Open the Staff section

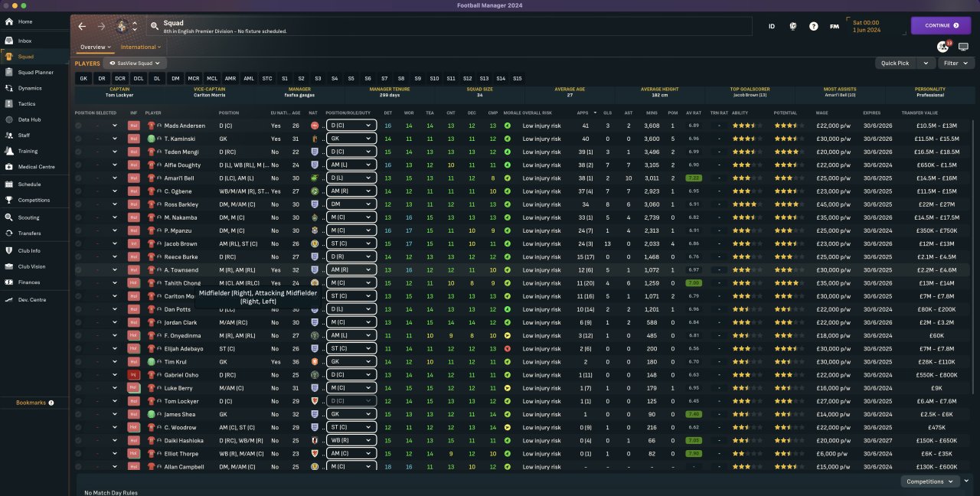tap(24, 135)
